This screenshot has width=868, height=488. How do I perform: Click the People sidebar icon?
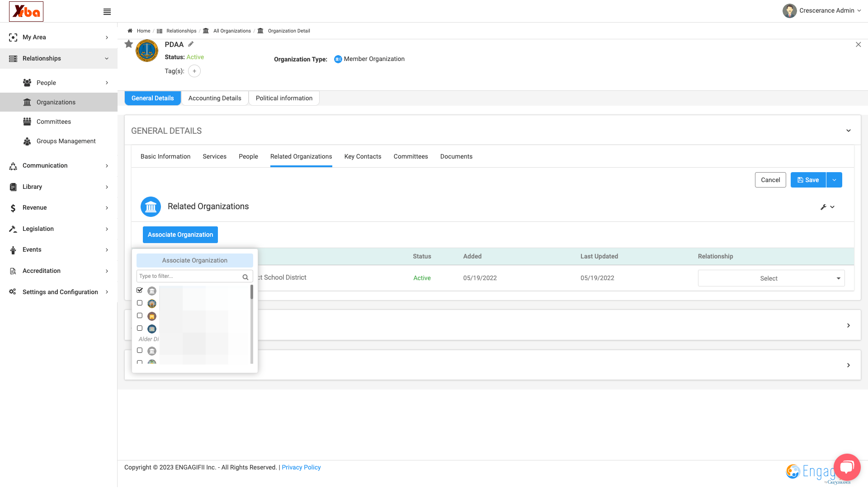point(27,83)
